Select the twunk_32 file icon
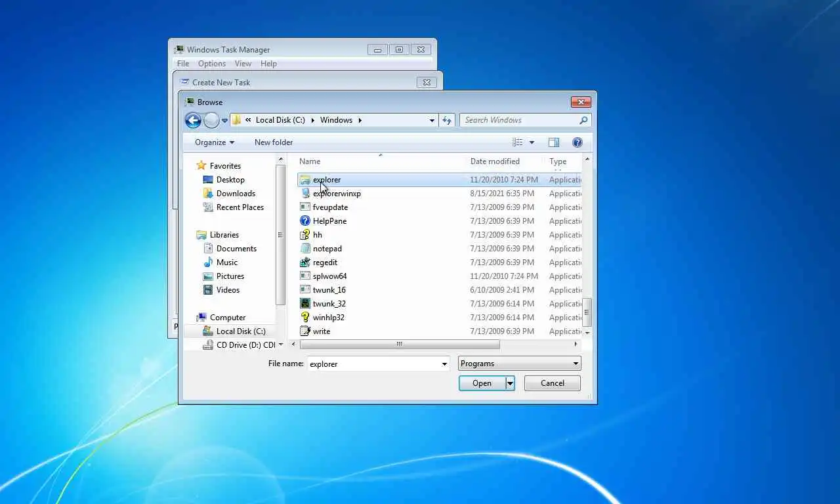The image size is (840, 504). point(305,304)
